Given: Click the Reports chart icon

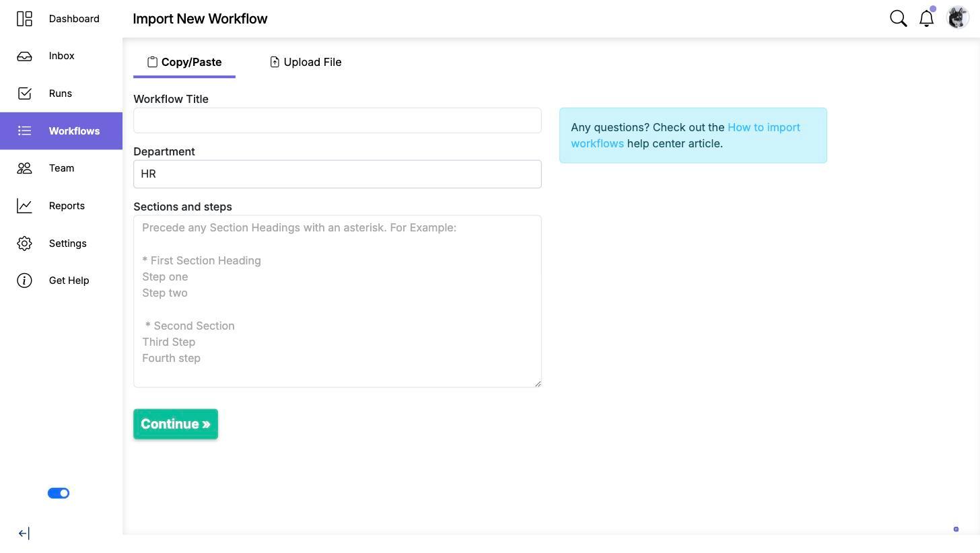Looking at the screenshot, I should point(24,206).
